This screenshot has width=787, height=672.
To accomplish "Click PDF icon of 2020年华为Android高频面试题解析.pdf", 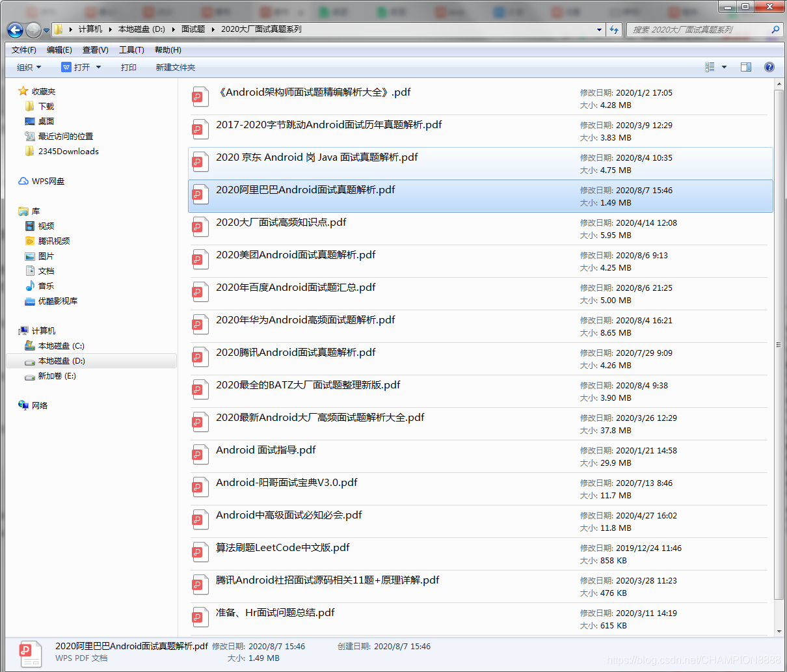I will tap(200, 324).
